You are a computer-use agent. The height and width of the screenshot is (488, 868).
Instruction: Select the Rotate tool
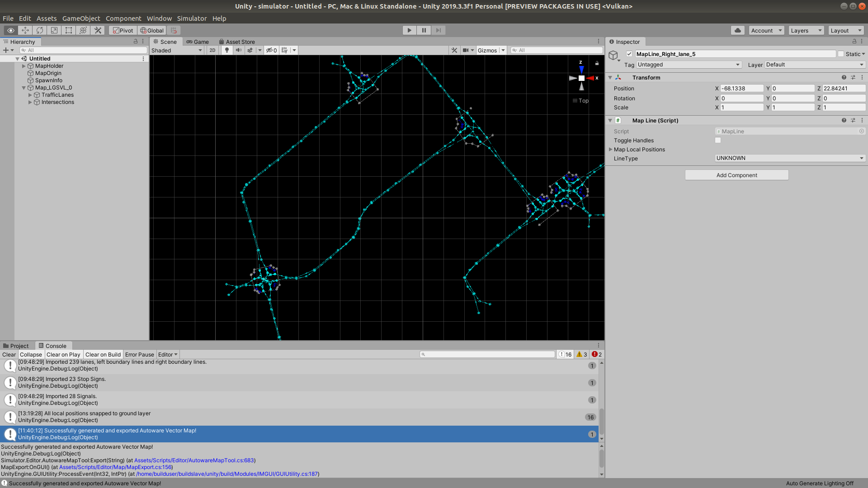pyautogui.click(x=40, y=30)
